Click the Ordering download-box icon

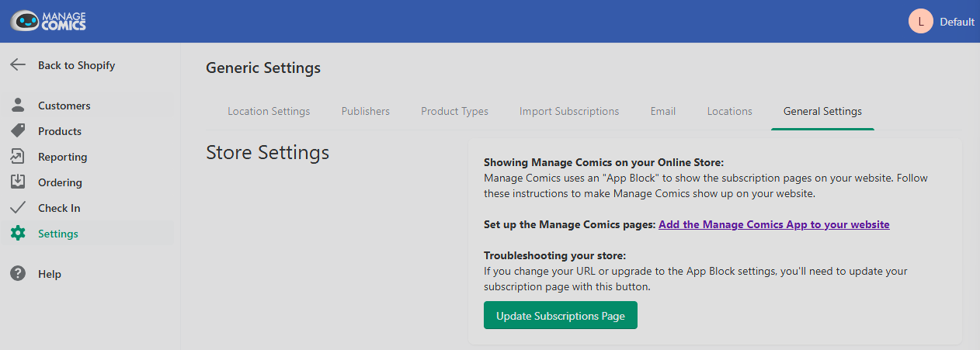point(18,182)
